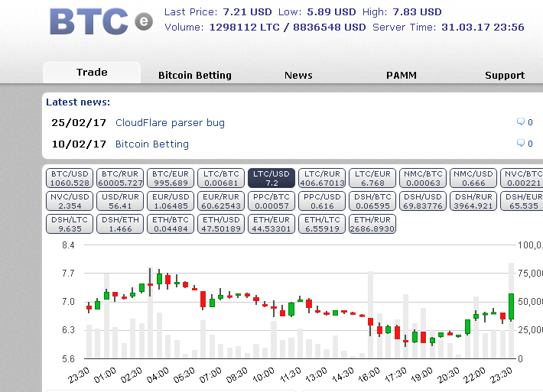Select the DSH/USD trading pair
Viewport: 543px width, 392px height.
(423, 201)
